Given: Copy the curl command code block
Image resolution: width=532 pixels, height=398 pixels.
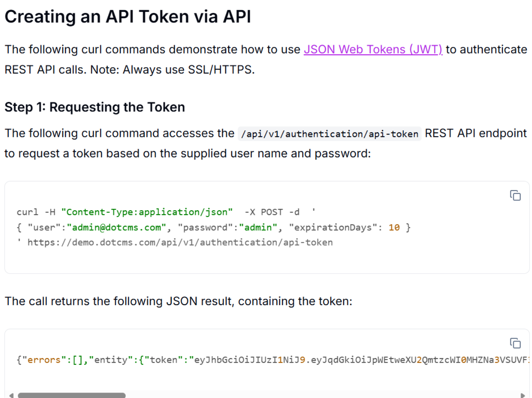Looking at the screenshot, I should point(515,195).
